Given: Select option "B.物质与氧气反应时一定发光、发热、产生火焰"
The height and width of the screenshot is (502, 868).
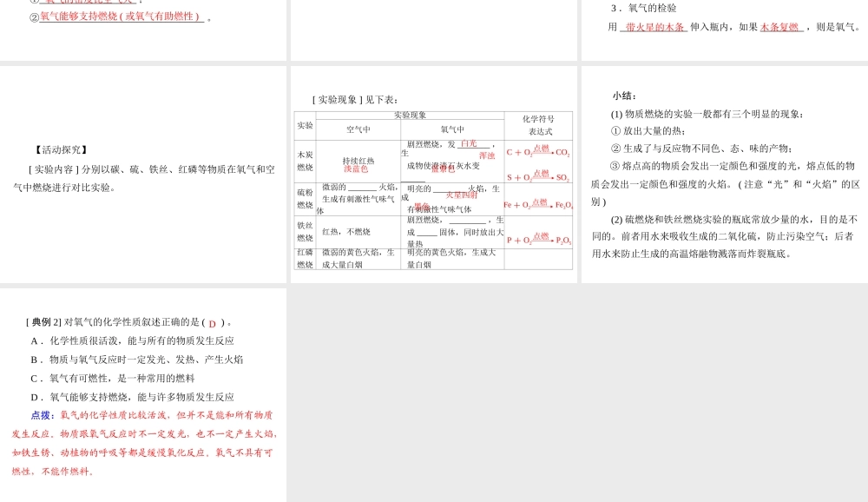Looking at the screenshot, I should pos(137,360).
